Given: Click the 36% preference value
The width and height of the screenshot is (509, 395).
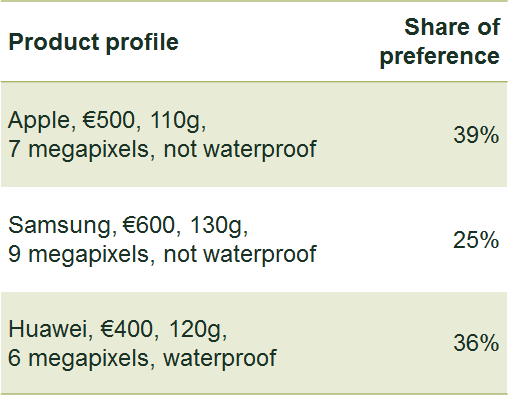Looking at the screenshot, I should click(x=476, y=343).
